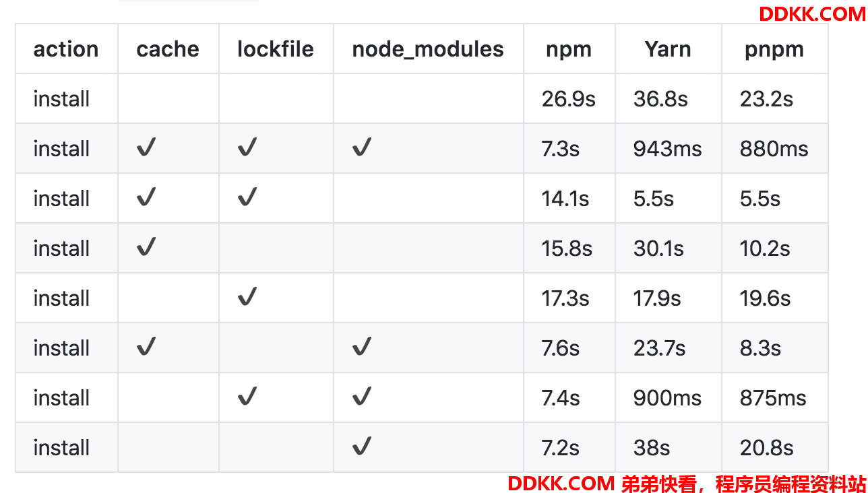Viewport: 868px width, 493px height.
Task: Select the 880ms pnpm timing cell
Action: point(774,149)
